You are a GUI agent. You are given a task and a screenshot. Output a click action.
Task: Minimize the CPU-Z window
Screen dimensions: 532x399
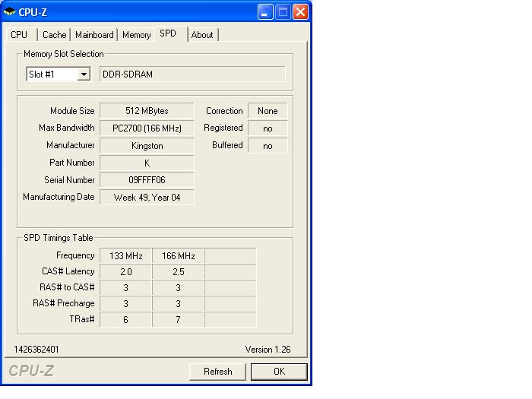265,13
